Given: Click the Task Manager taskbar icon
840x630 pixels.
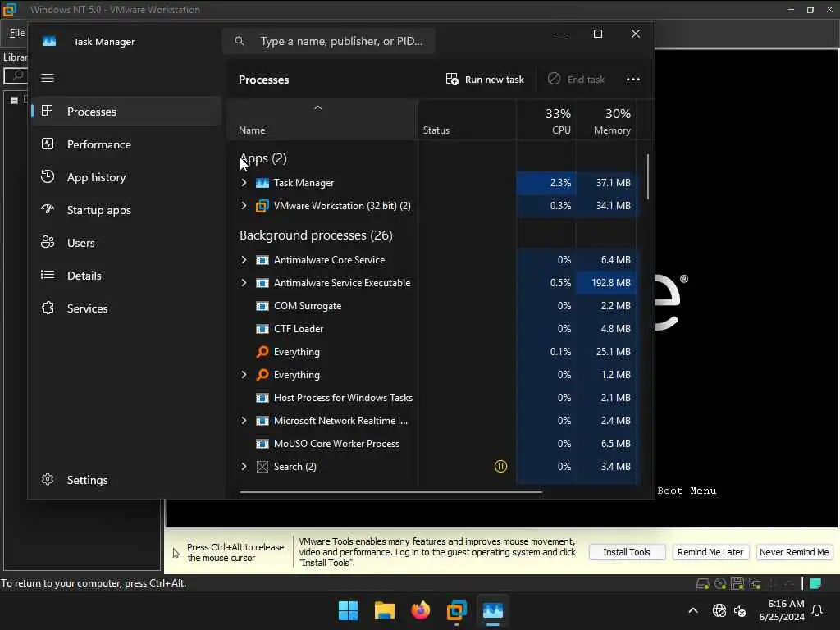Looking at the screenshot, I should point(493,610).
